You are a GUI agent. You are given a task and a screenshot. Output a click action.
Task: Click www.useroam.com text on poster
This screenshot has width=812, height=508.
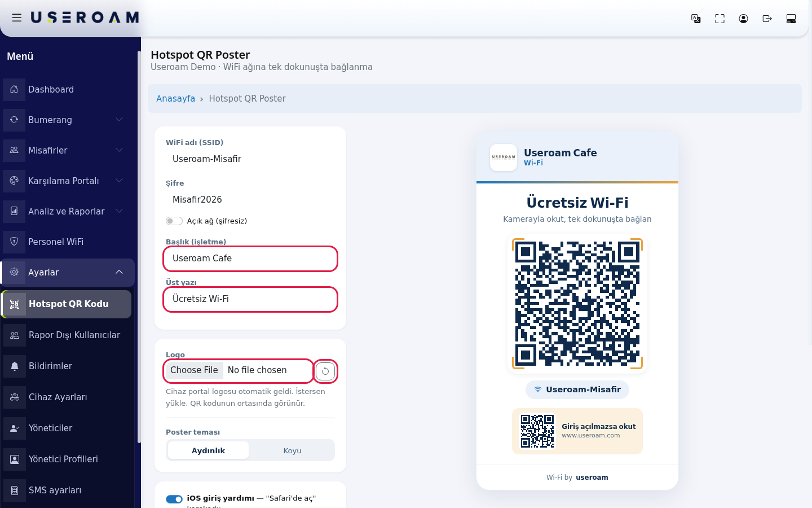pyautogui.click(x=590, y=435)
